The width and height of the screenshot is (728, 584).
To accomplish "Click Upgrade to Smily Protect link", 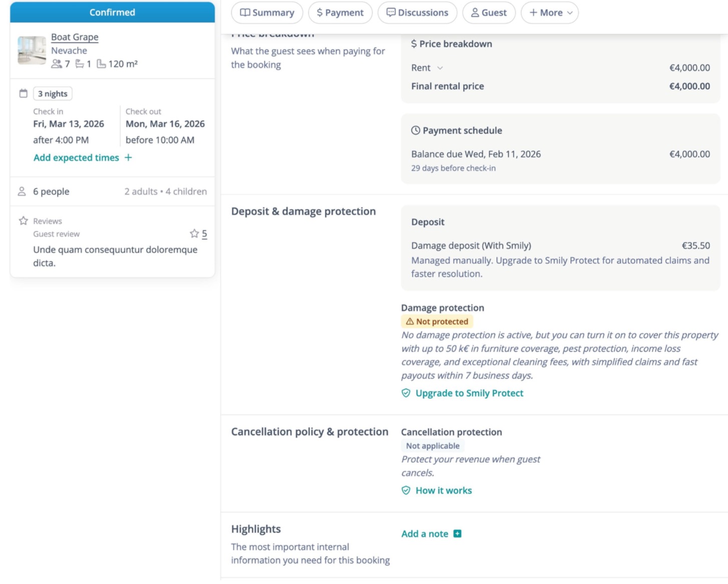I will pos(469,393).
